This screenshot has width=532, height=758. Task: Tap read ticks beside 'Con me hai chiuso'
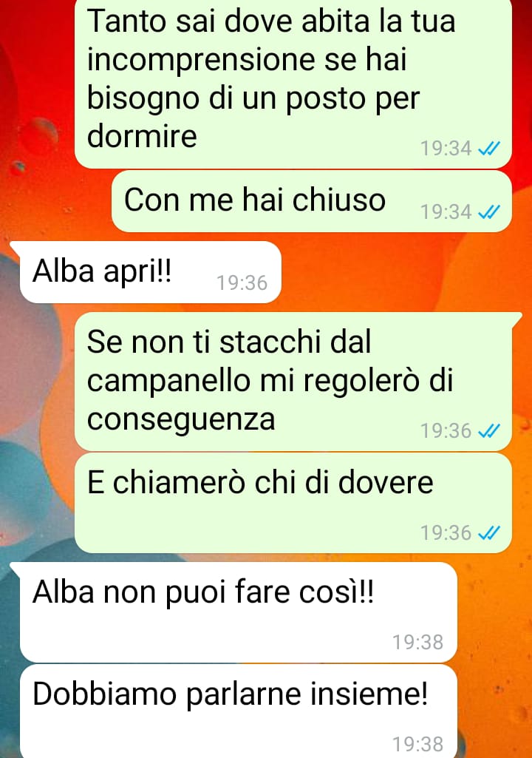point(489,212)
